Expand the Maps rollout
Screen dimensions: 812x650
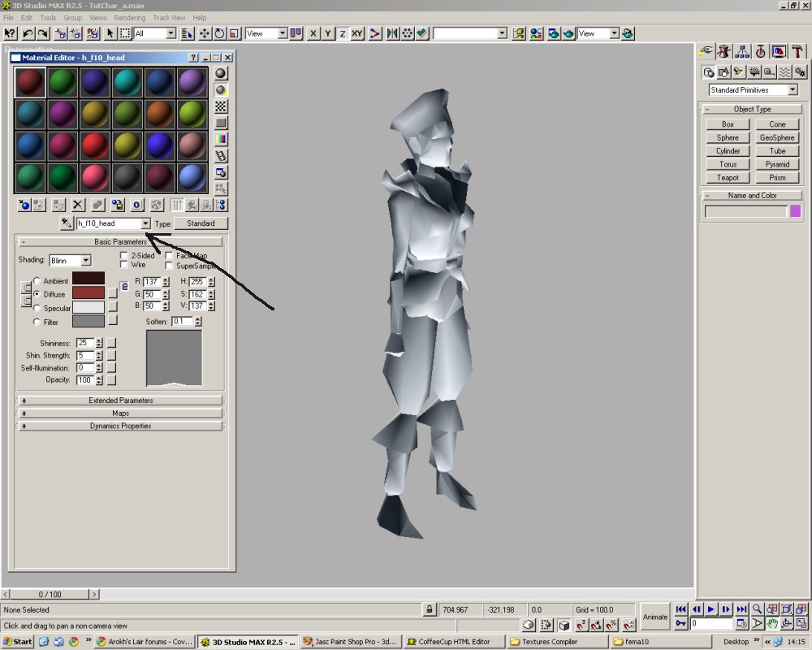[121, 413]
